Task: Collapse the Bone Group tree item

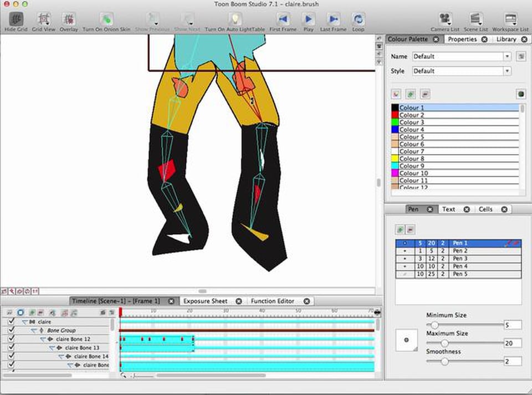Action: (33, 330)
